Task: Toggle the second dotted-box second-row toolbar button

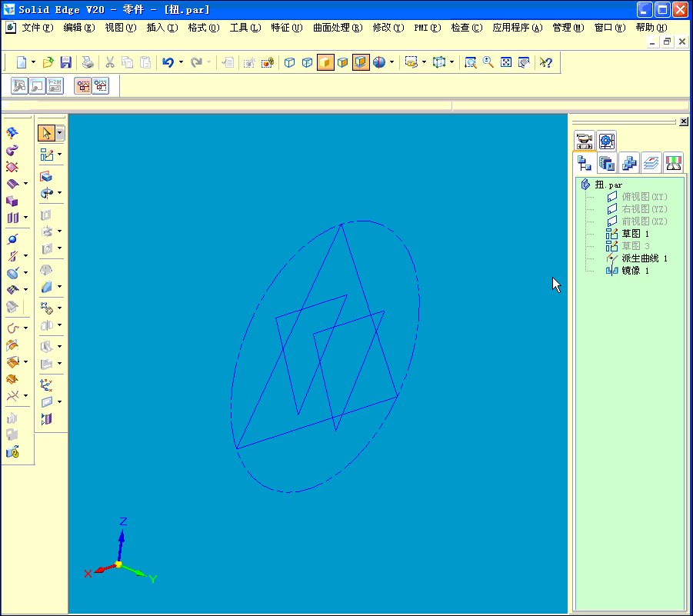Action: (x=101, y=85)
